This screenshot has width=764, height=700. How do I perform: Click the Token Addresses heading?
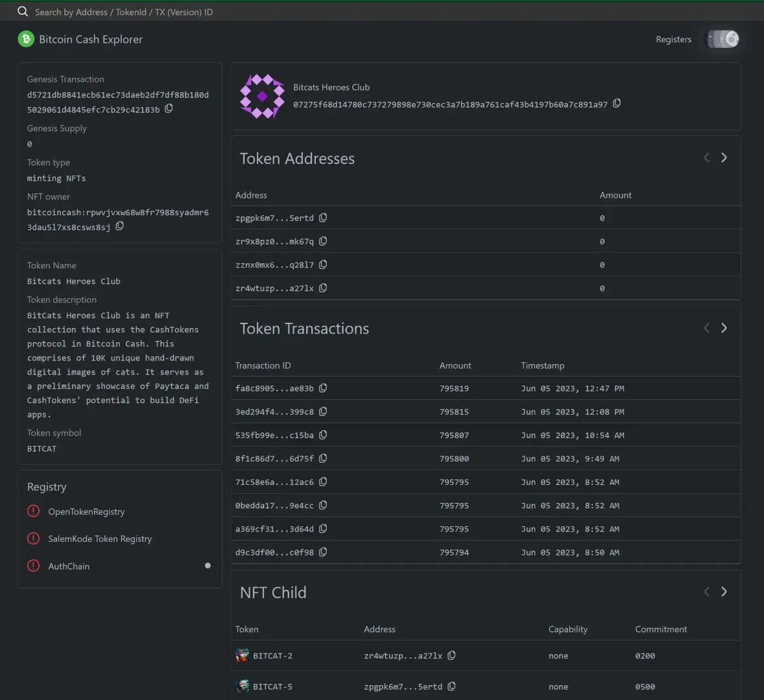297,158
